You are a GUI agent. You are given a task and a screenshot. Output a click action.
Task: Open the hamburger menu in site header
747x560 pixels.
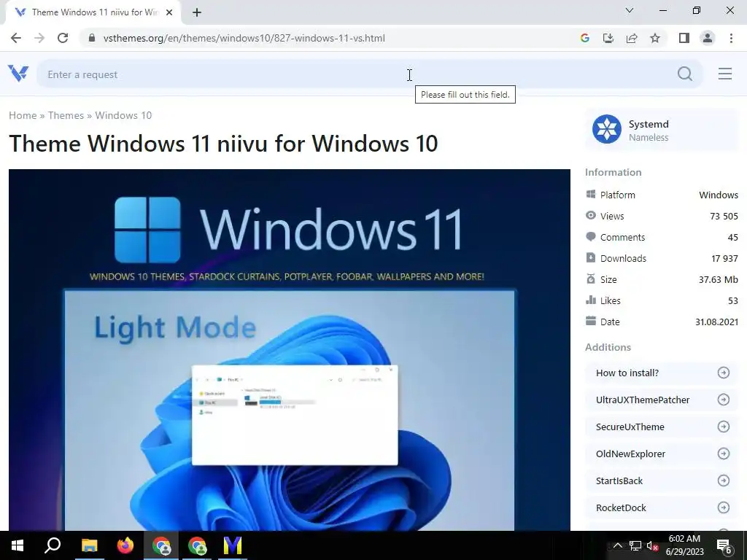tap(724, 74)
